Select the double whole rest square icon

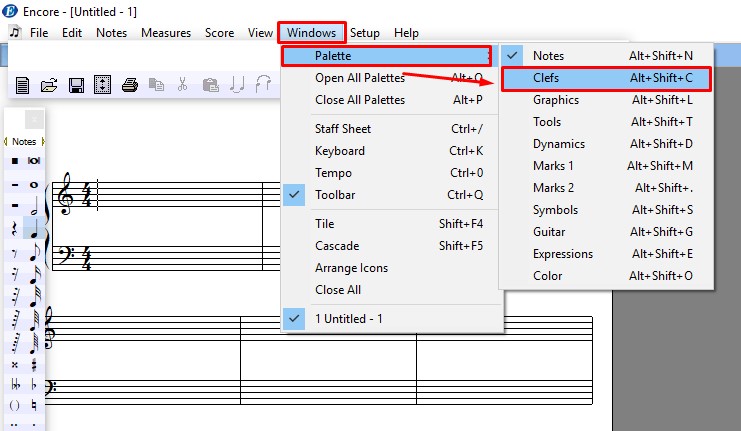tap(15, 161)
